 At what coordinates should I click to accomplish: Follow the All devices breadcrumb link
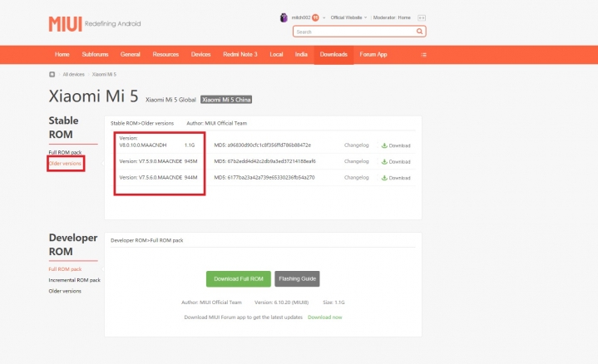click(x=73, y=74)
